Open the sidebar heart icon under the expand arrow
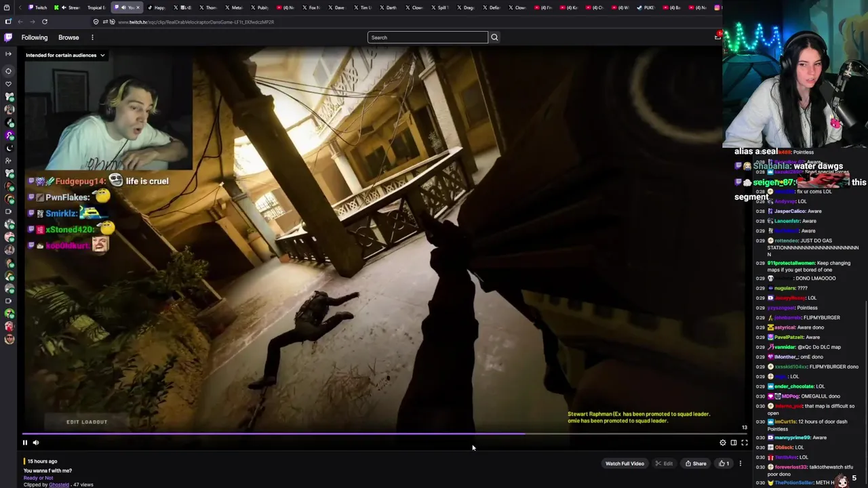 (x=9, y=84)
